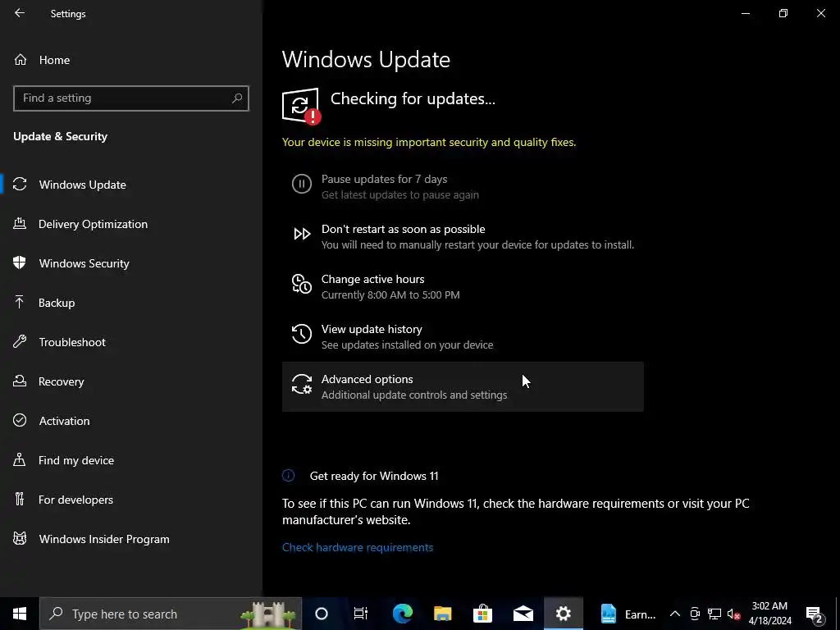840x630 pixels.
Task: Click the Windows Update sync icon in sidebar
Action: click(20, 184)
